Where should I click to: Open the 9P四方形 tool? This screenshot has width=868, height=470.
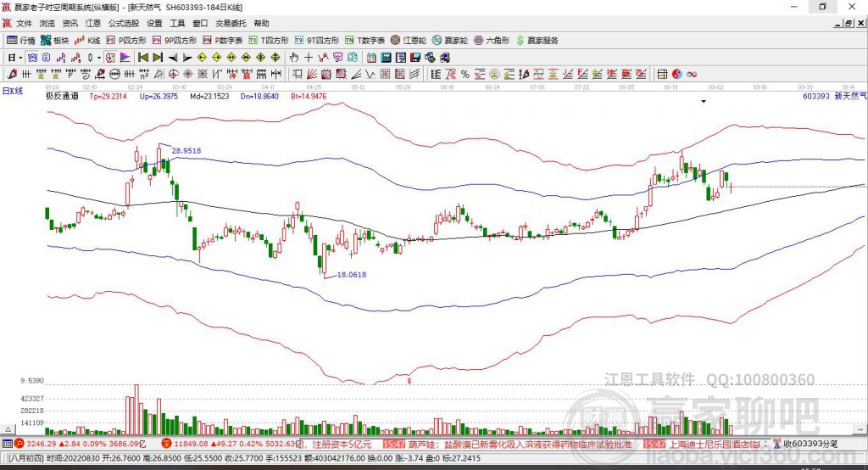click(175, 41)
